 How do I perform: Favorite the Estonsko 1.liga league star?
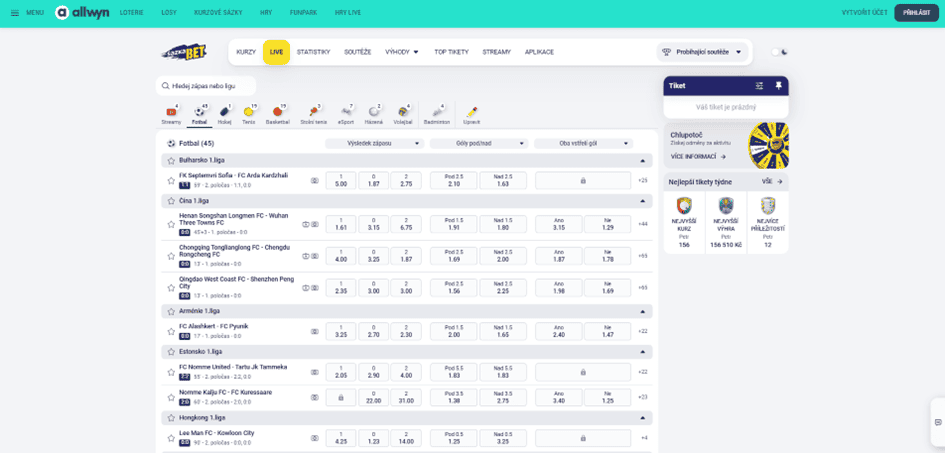coord(171,351)
